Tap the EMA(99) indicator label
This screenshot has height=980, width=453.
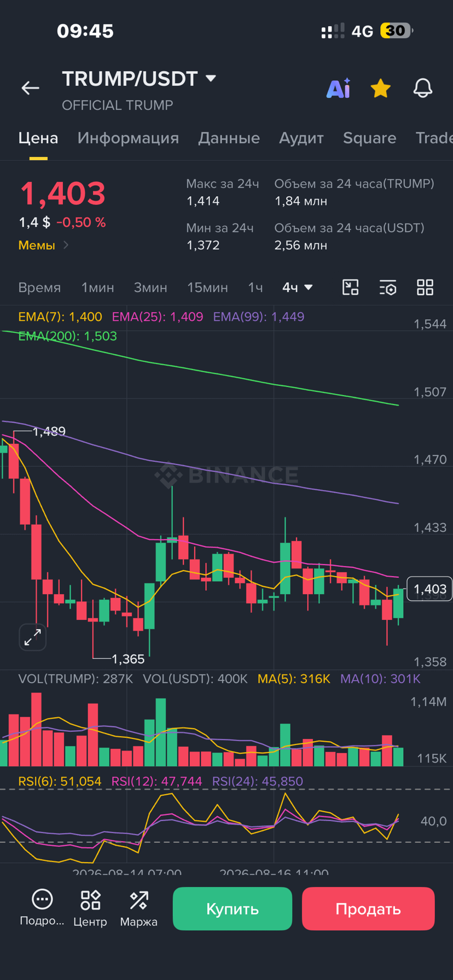pos(259,317)
